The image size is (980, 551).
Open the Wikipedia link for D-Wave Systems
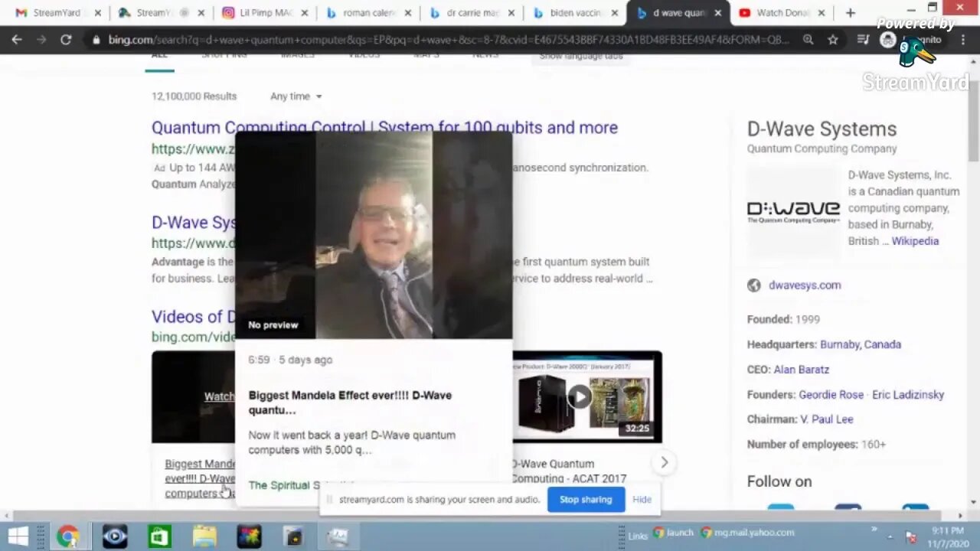(915, 241)
